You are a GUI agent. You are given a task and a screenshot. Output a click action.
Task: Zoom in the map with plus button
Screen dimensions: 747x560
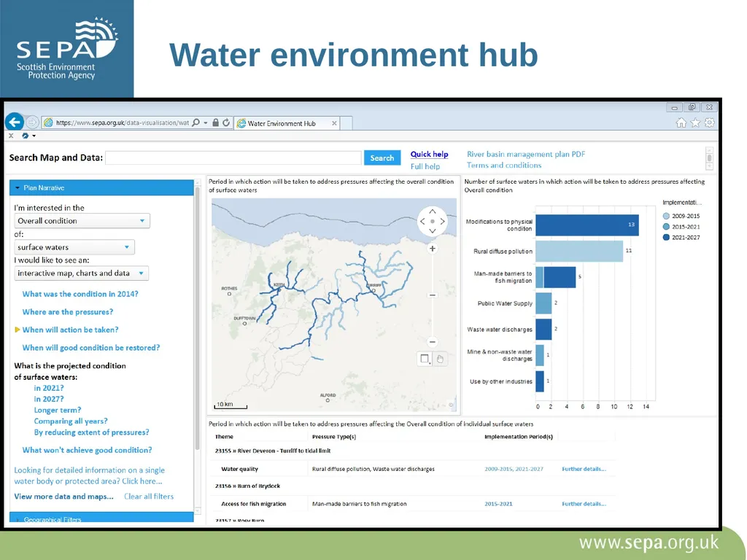click(432, 249)
